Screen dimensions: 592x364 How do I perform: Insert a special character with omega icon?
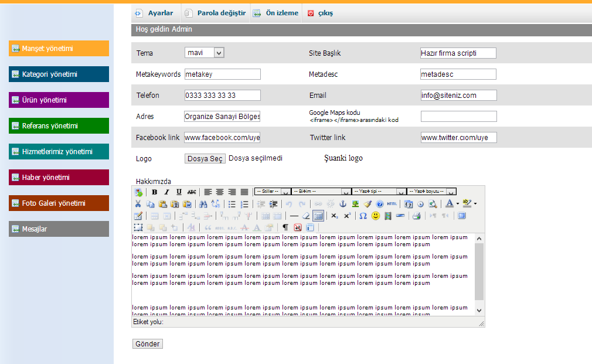363,216
